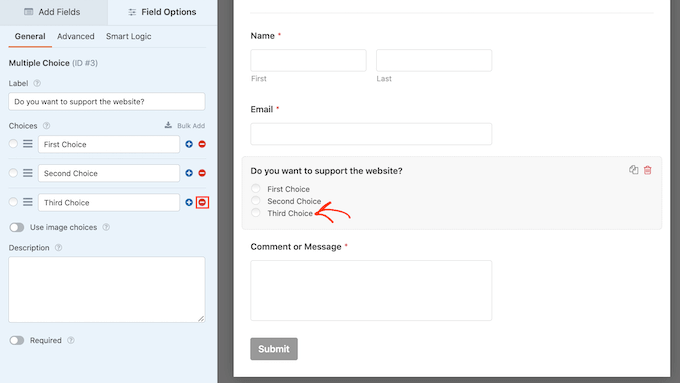Remove the Third Choice option
Screen dimensions: 680x383
202,202
